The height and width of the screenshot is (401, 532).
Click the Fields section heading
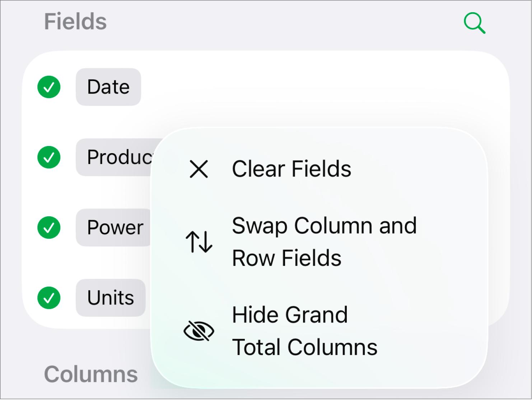(75, 22)
